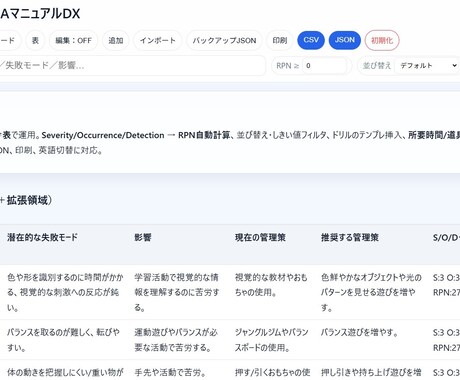Select the cell ジャングルジムやバランスボードの使用
This screenshot has height=380, width=460.
point(272,340)
